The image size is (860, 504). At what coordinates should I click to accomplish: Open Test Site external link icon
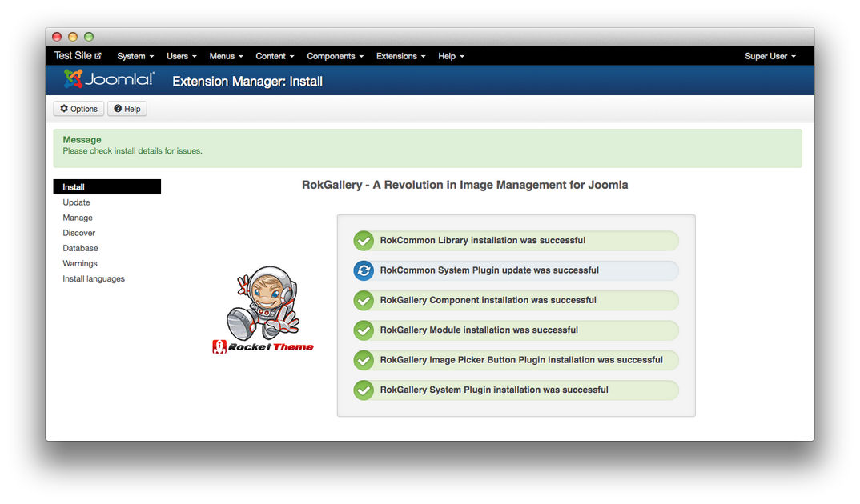click(x=98, y=56)
